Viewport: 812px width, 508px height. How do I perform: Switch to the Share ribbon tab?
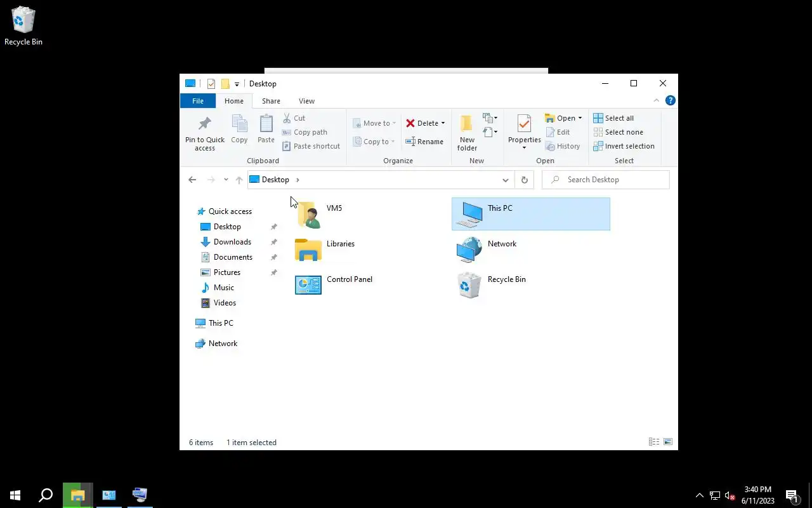271,101
